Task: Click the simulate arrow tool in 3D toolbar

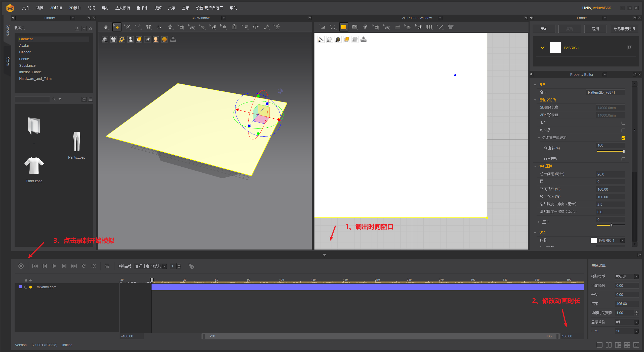Action: click(x=106, y=27)
